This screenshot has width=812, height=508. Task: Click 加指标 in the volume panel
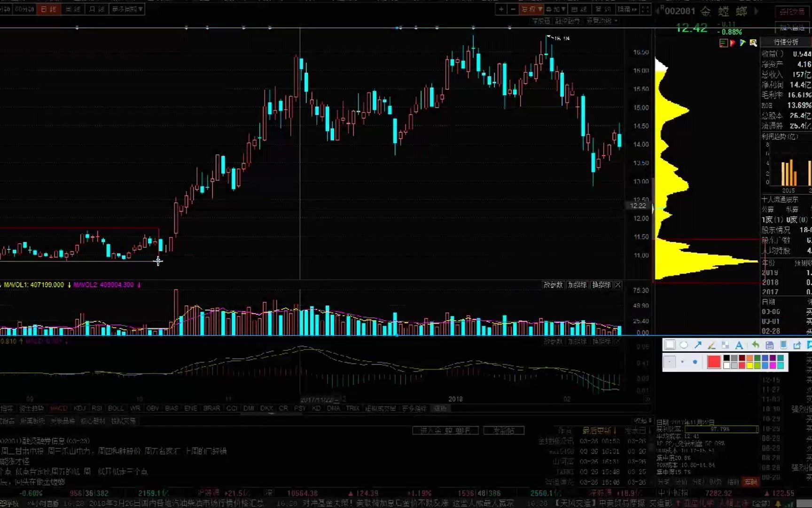pos(577,285)
